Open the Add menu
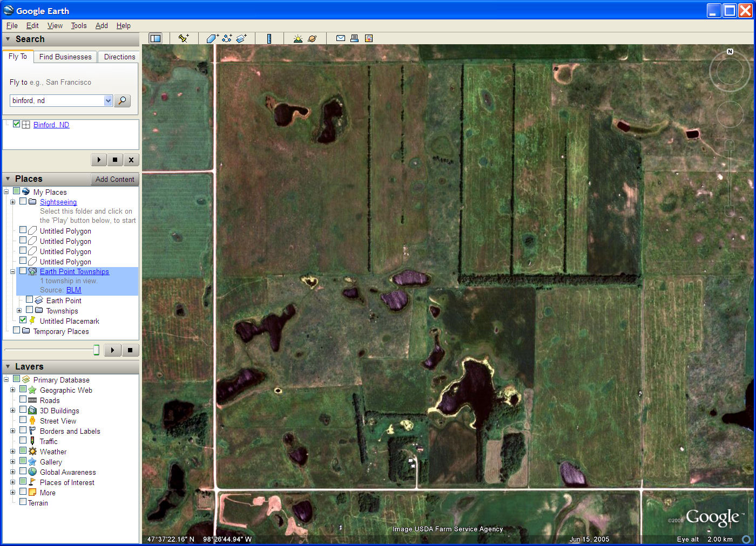 pyautogui.click(x=102, y=25)
